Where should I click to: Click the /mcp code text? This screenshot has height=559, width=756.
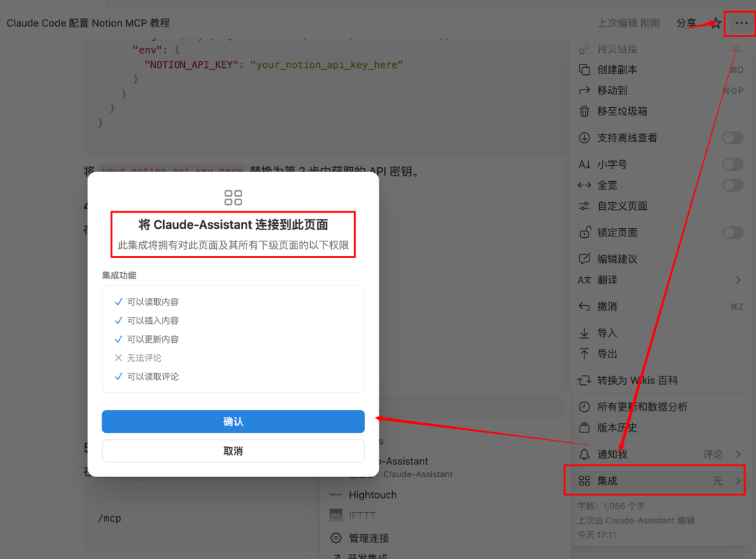click(x=109, y=518)
